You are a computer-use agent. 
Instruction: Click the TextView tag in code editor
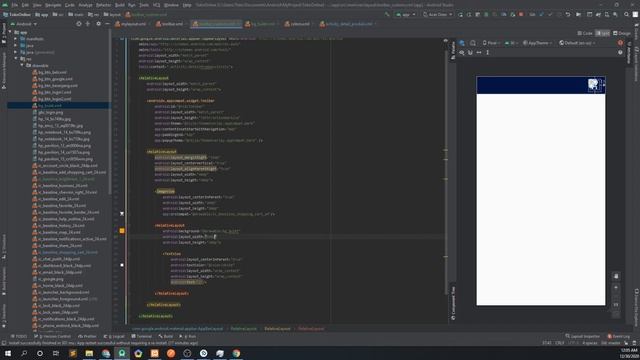(172, 253)
